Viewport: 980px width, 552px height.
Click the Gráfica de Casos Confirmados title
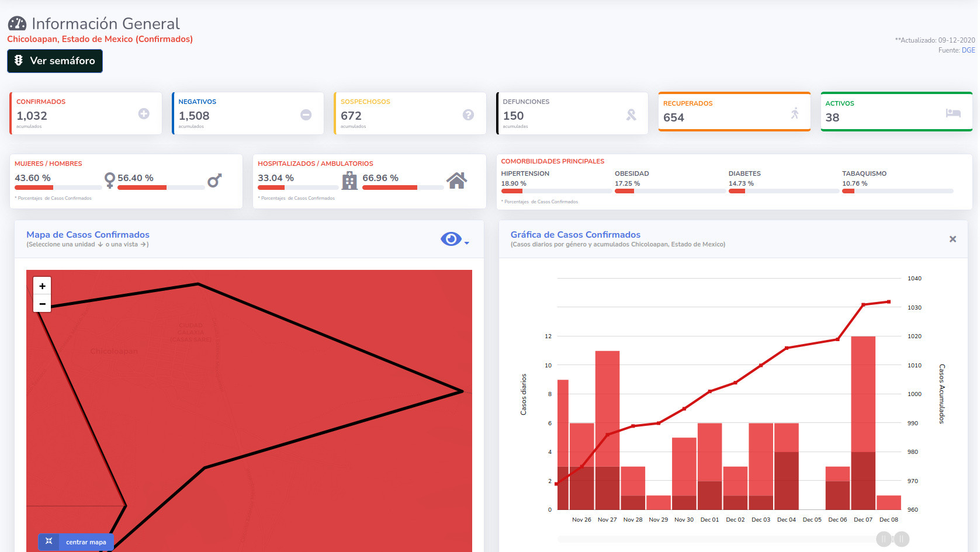coord(576,235)
